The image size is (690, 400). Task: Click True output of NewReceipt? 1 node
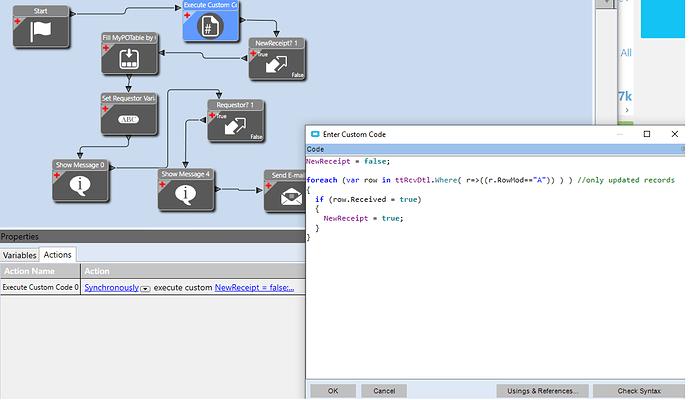pyautogui.click(x=263, y=55)
